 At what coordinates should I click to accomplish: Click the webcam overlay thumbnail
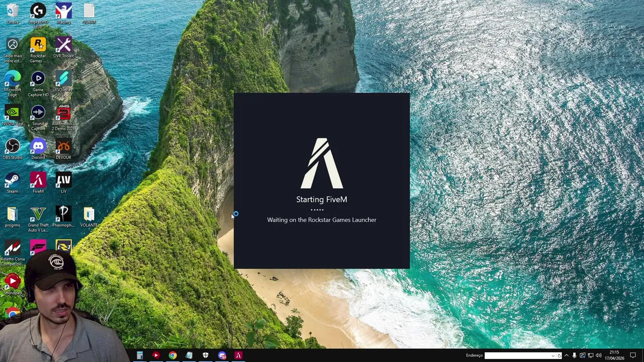click(63, 307)
